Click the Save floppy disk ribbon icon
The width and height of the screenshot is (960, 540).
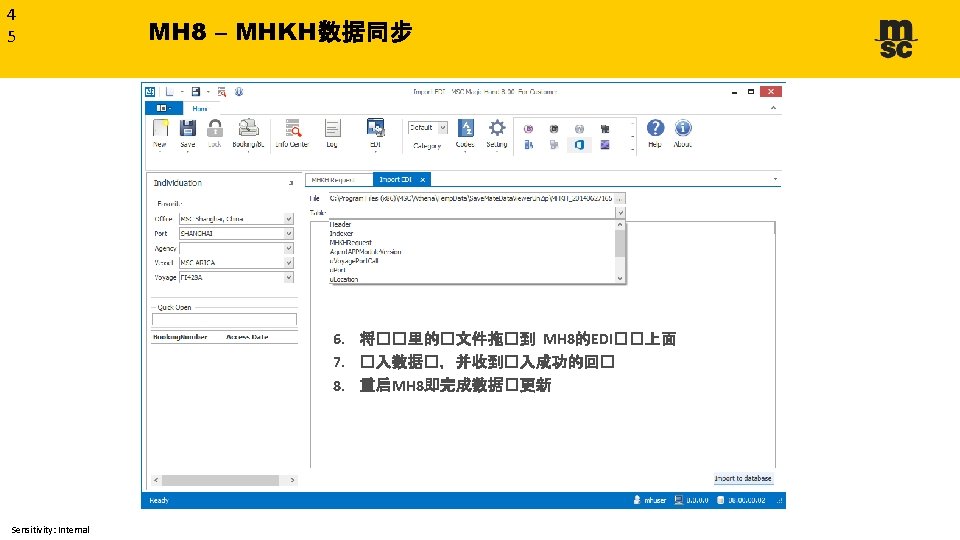[x=187, y=128]
